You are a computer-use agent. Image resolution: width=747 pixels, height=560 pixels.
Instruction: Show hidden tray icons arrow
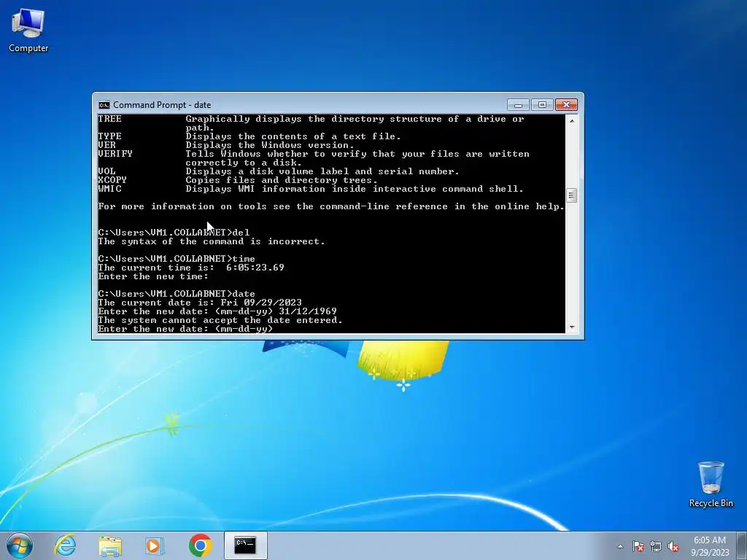[620, 546]
